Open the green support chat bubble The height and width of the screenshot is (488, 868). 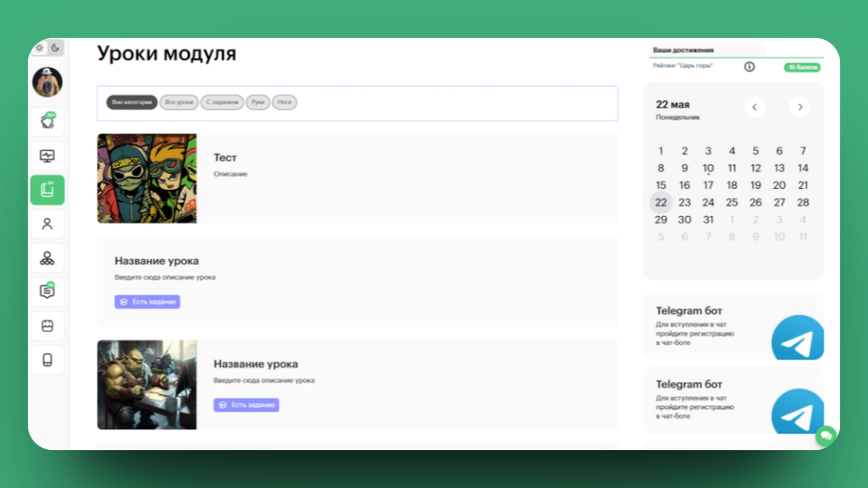825,436
